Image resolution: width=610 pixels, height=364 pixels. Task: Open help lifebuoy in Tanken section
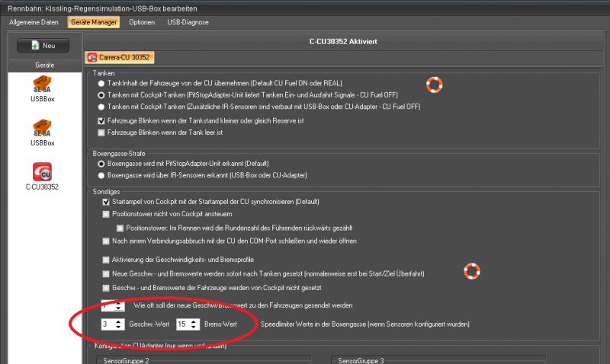pyautogui.click(x=434, y=85)
